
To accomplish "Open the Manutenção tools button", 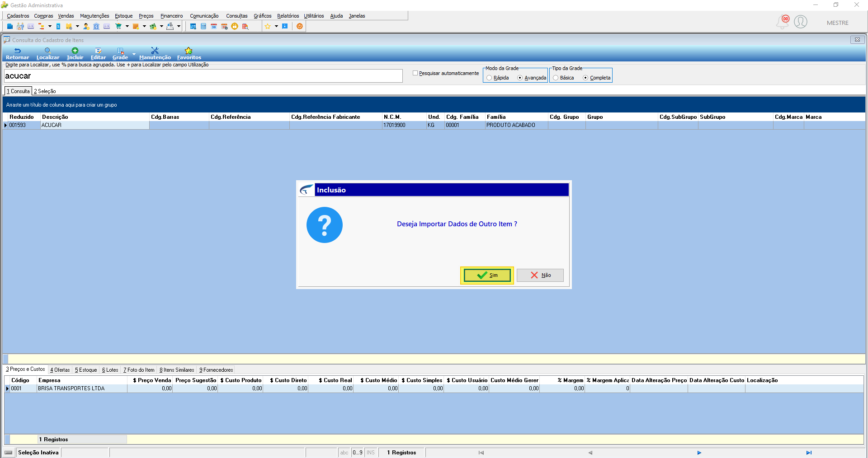I will [155, 54].
